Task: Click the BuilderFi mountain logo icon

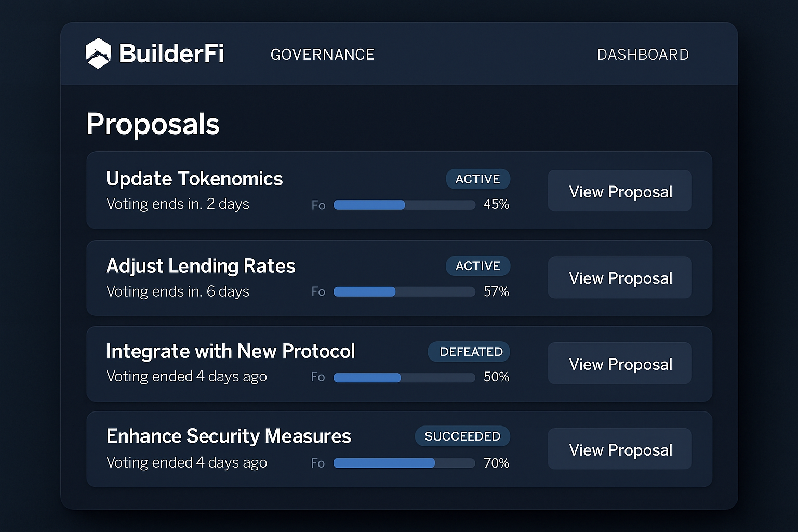Action: (99, 52)
